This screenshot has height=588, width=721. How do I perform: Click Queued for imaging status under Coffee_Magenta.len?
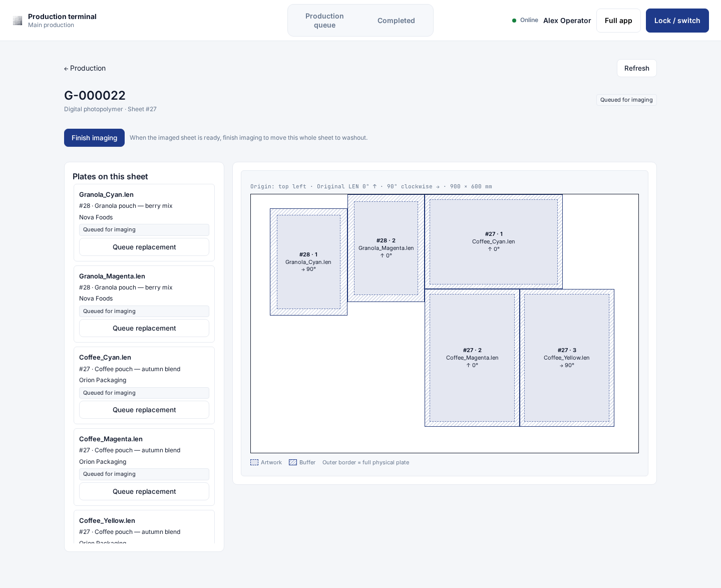tap(144, 474)
